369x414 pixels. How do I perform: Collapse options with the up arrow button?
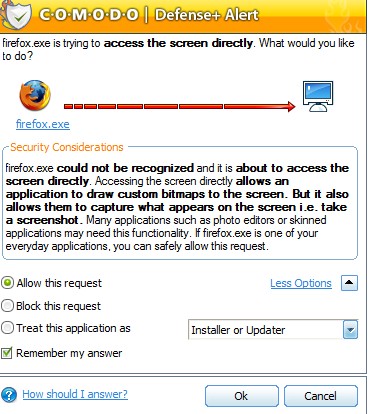click(x=349, y=283)
